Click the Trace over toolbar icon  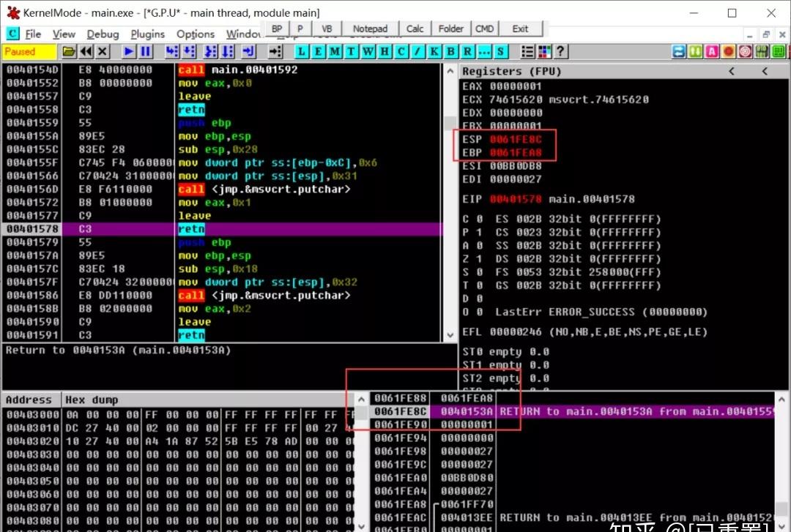click(228, 51)
